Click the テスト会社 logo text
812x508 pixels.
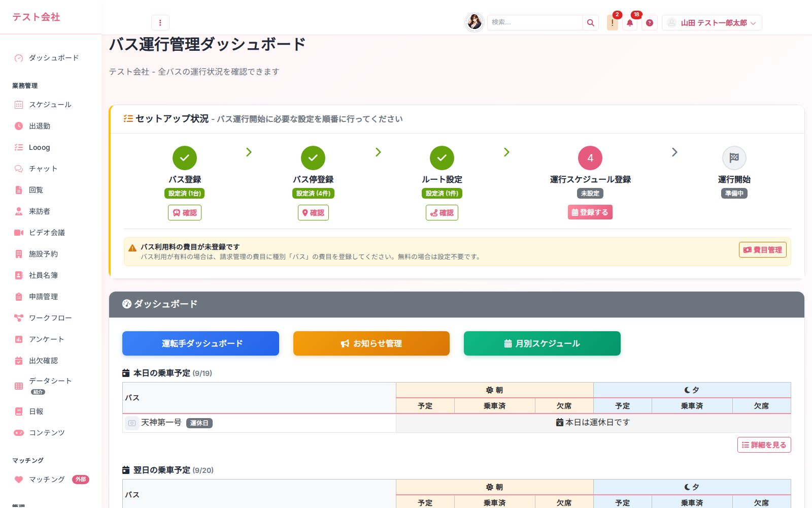coord(36,17)
